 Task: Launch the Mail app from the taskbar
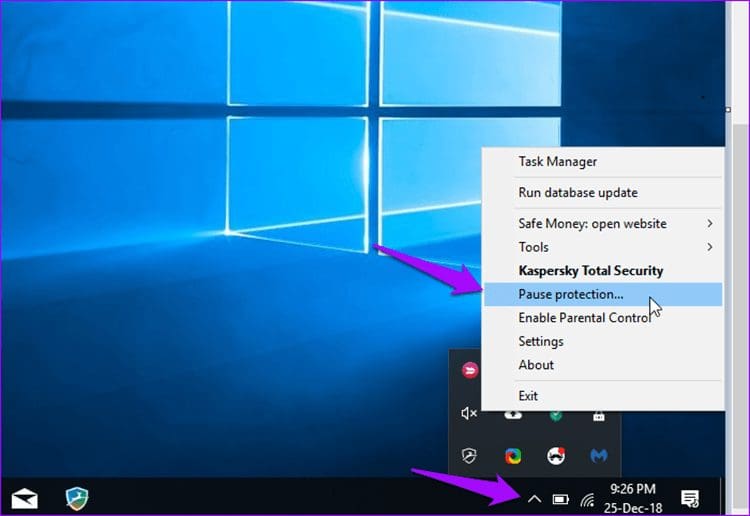click(x=24, y=499)
